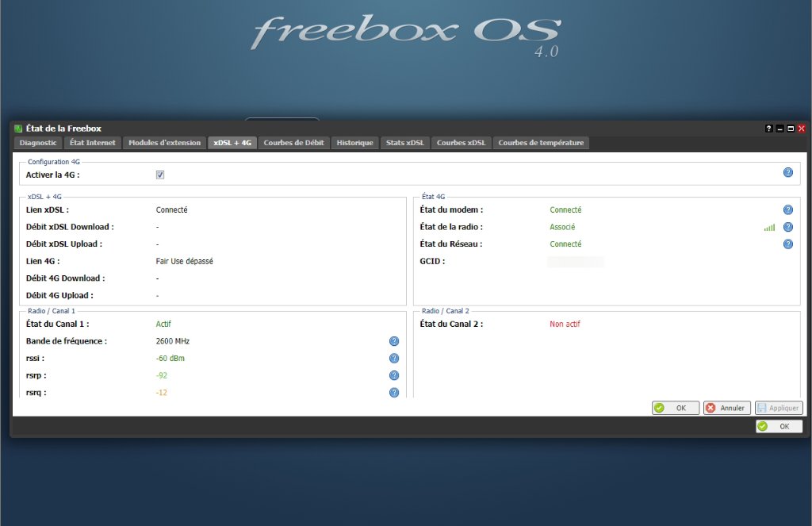Uncheck the Activer la 4G checkbox
Image resolution: width=812 pixels, height=526 pixels.
tap(160, 175)
